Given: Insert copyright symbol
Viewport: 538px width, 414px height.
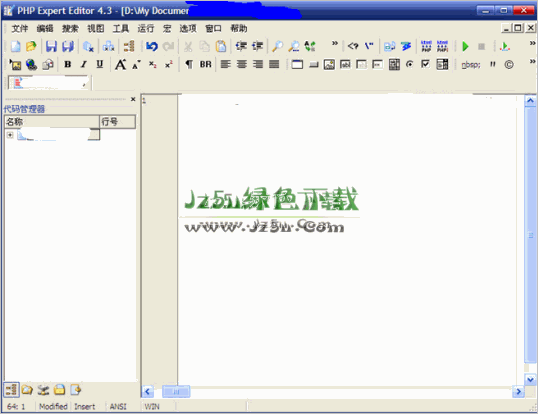Looking at the screenshot, I should pyautogui.click(x=509, y=64).
